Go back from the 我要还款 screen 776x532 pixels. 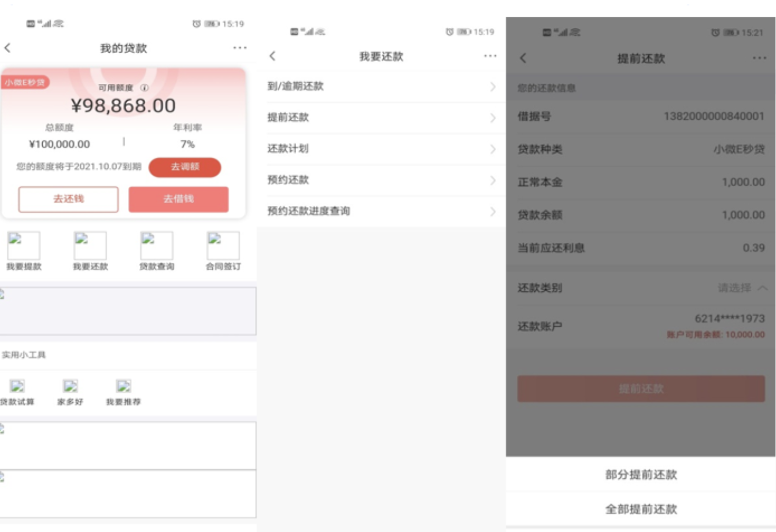(272, 56)
